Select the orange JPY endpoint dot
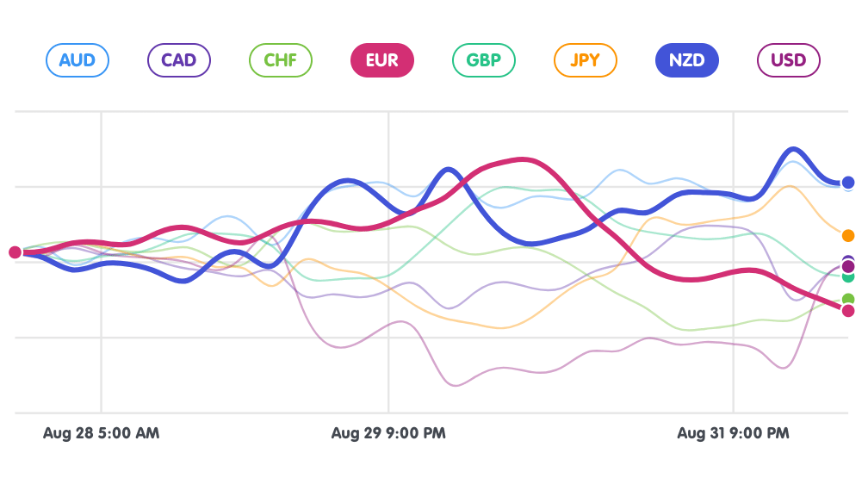This screenshot has width=868, height=478. (848, 236)
